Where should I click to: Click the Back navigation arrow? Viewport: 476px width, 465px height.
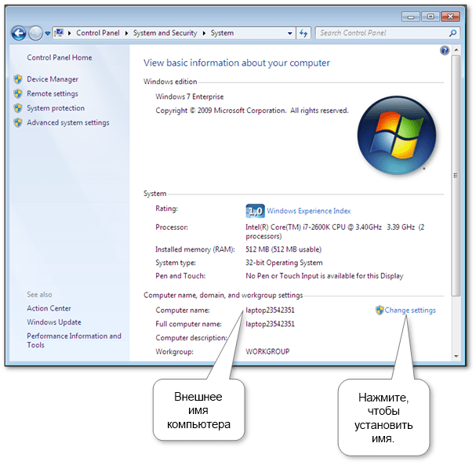click(19, 33)
